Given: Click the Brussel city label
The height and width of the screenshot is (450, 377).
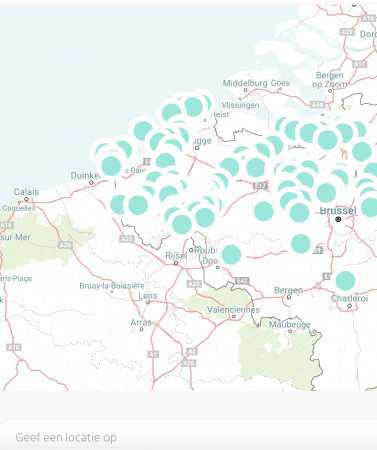Looking at the screenshot, I should pos(338,210).
